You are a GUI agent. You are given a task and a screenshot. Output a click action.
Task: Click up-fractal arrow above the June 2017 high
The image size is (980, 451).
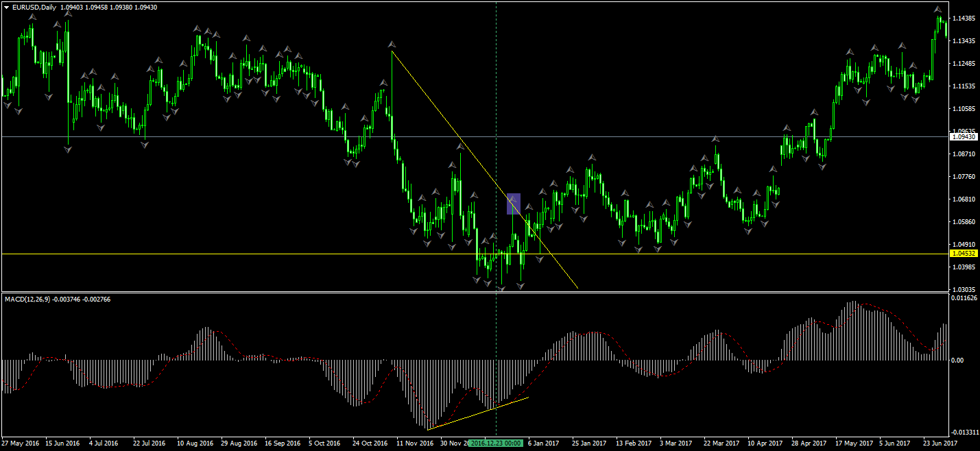click(x=937, y=9)
